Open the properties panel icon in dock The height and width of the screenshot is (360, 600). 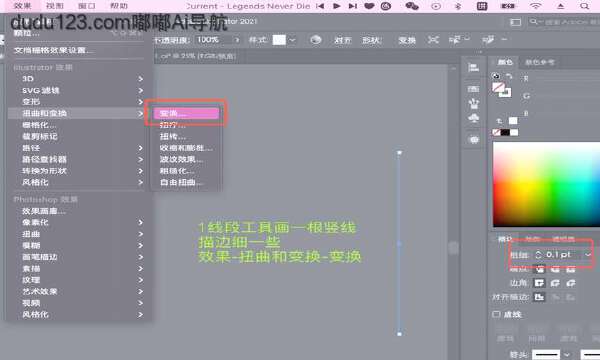tap(473, 68)
